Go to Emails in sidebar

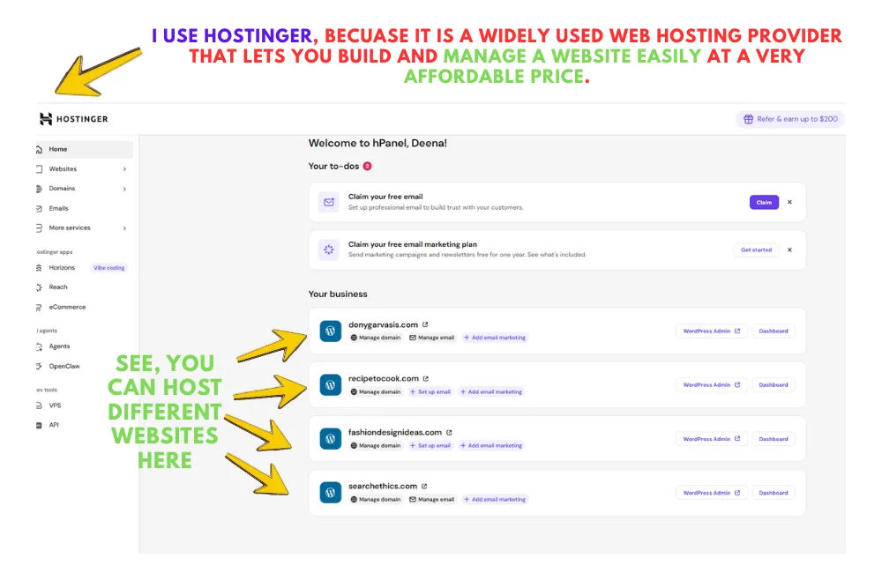[x=85, y=208]
